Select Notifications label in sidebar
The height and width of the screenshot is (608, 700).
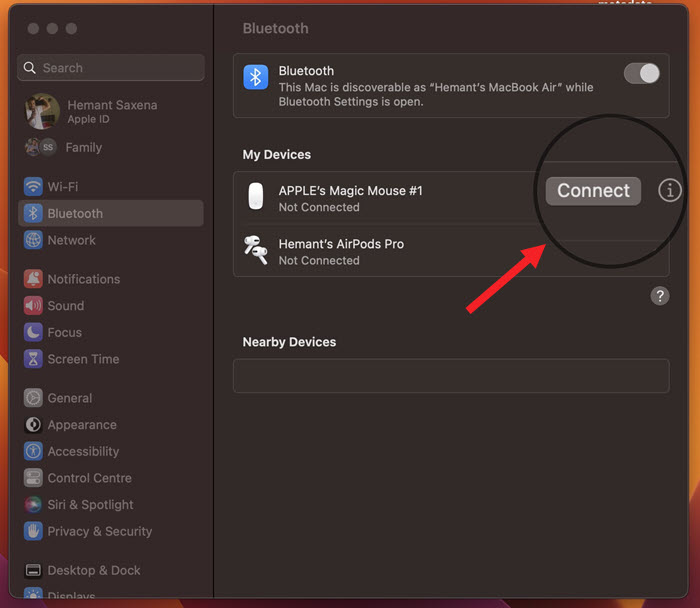84,279
